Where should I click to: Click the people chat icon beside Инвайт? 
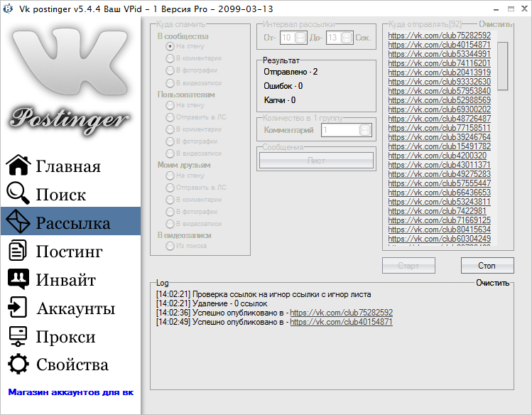(18, 279)
